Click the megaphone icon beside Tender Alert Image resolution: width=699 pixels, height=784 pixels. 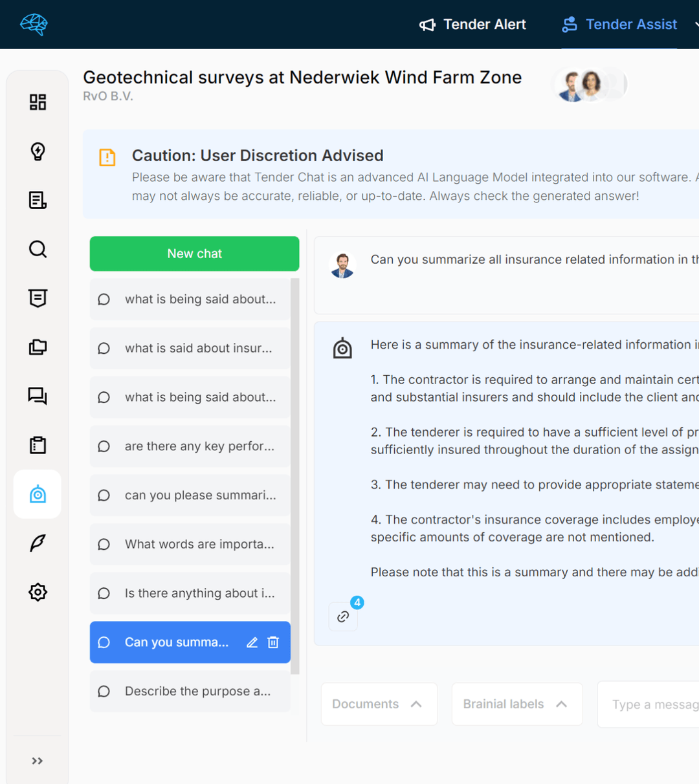(427, 25)
